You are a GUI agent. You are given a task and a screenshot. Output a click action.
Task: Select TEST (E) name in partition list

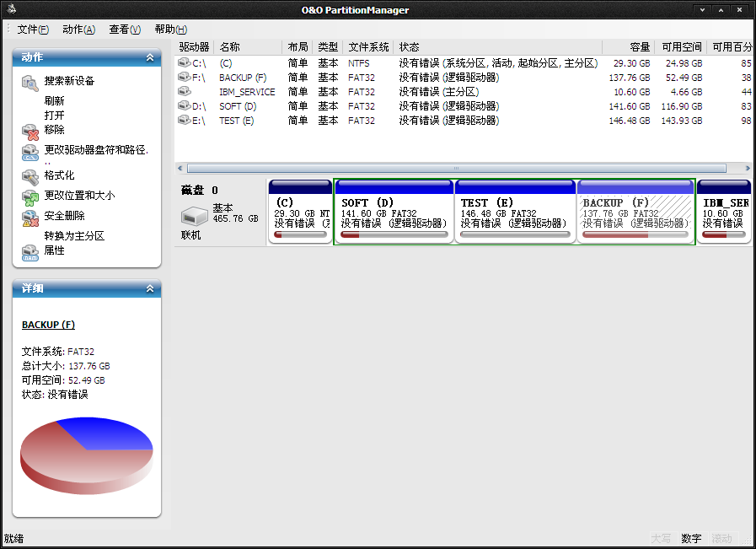[x=236, y=121]
